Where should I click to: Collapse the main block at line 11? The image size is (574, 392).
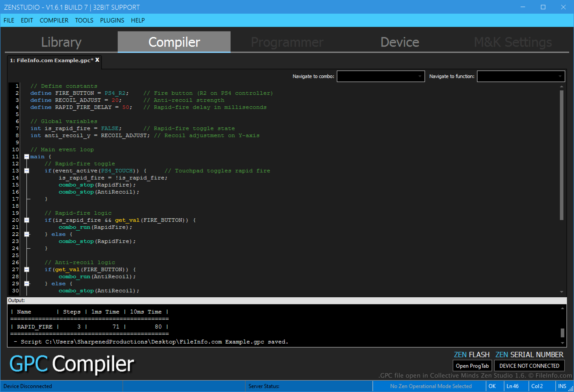click(27, 157)
